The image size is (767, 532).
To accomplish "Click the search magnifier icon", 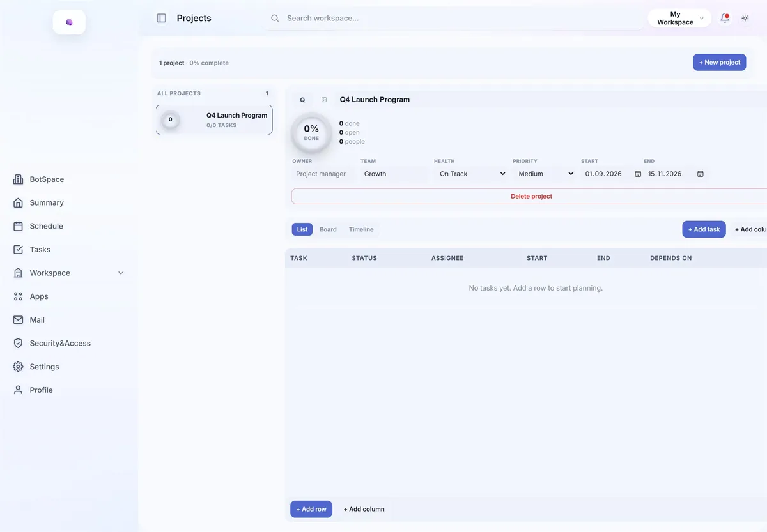I will click(275, 19).
